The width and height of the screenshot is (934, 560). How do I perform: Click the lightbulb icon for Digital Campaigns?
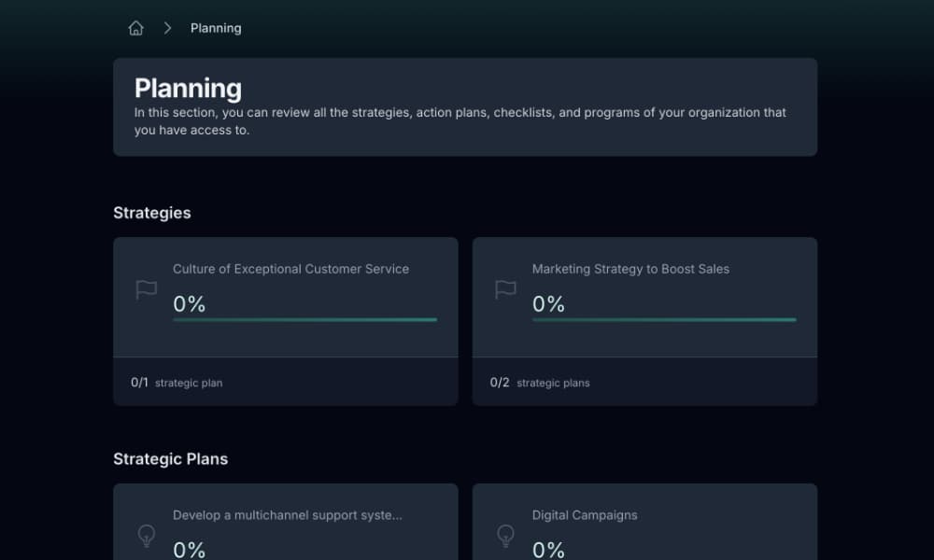click(505, 536)
